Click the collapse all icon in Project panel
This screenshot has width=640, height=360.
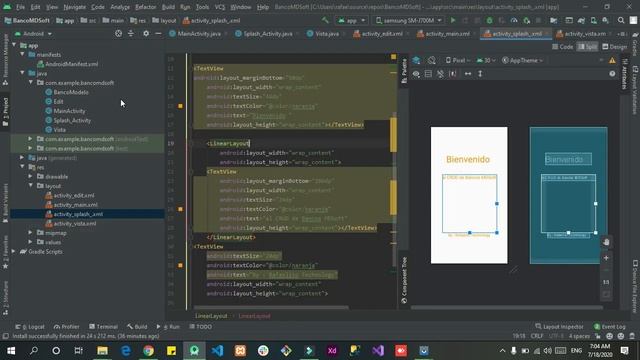point(131,34)
